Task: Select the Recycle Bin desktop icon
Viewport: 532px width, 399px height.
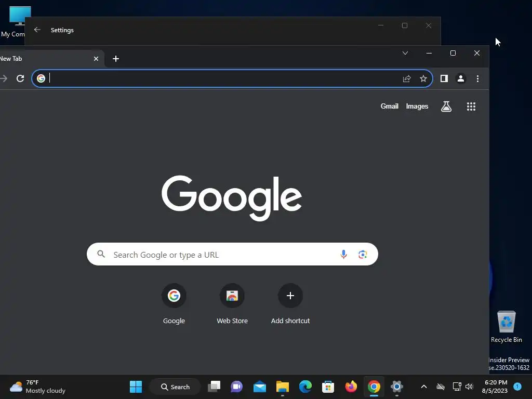Action: point(506,327)
